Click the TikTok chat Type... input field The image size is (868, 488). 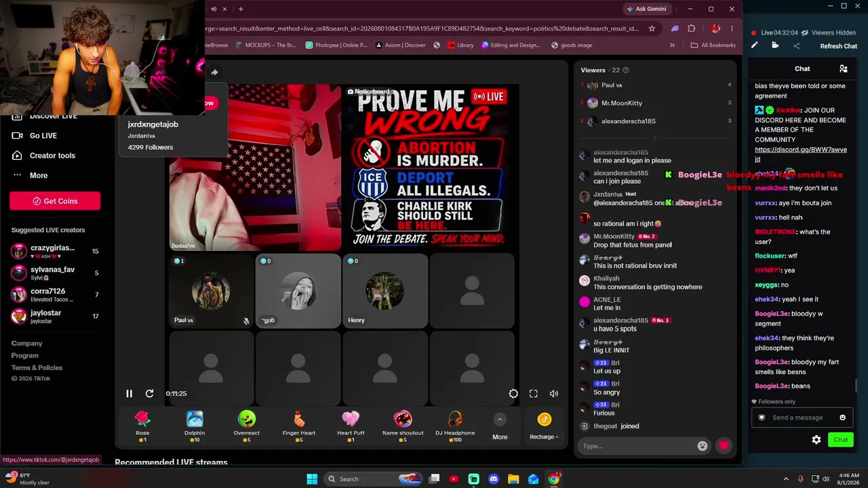pos(637,446)
